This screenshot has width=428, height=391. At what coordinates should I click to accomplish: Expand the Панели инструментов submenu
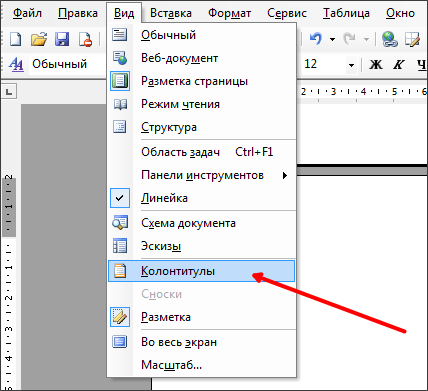coord(202,175)
